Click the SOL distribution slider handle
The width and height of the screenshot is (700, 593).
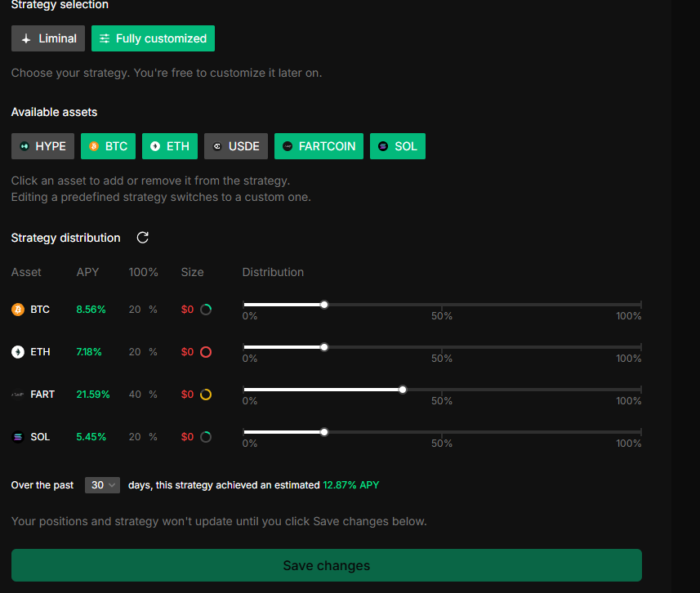[x=324, y=432]
